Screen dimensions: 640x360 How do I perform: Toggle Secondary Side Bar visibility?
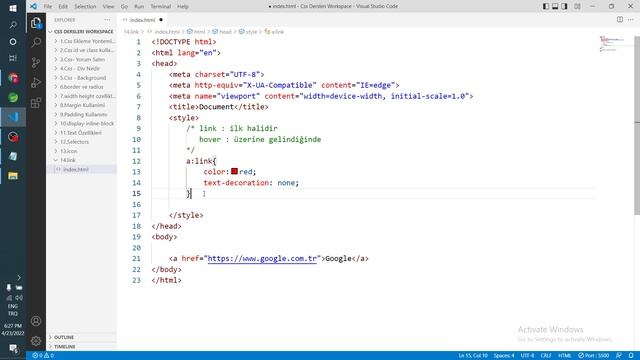tap(564, 6)
